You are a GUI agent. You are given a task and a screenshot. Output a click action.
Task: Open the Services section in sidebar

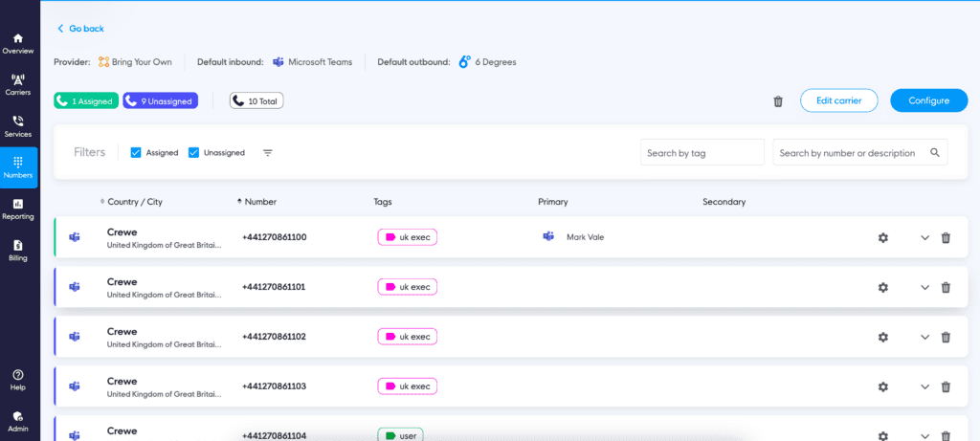pos(18,127)
